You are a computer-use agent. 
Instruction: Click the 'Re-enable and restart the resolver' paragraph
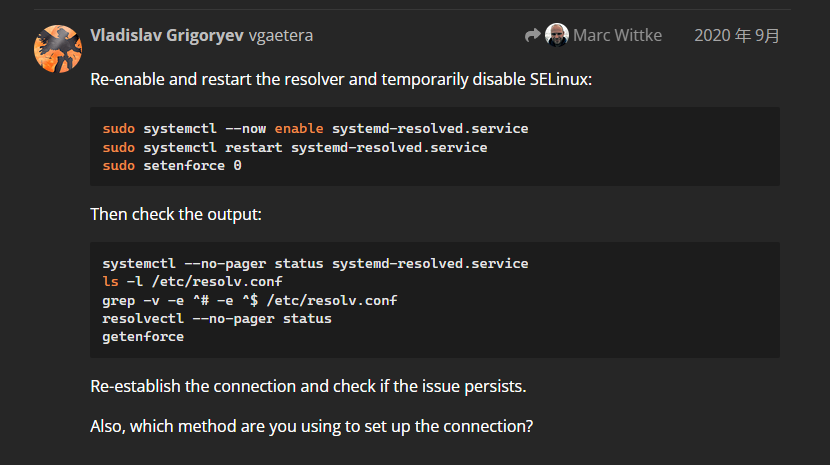[x=341, y=78]
